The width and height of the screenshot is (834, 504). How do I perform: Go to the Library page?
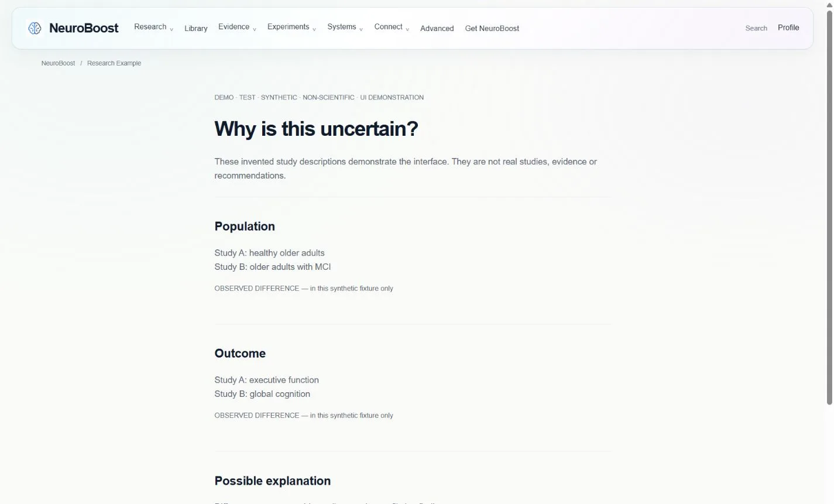point(196,28)
